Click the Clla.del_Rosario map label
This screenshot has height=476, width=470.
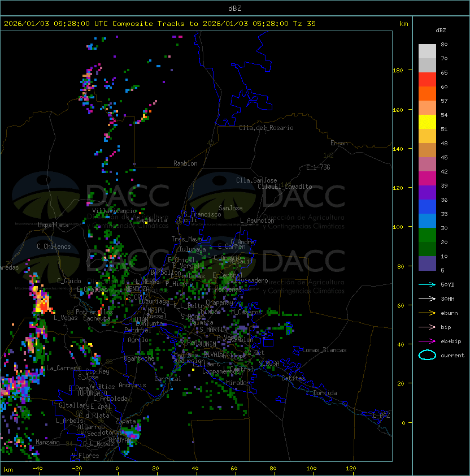[x=266, y=128]
